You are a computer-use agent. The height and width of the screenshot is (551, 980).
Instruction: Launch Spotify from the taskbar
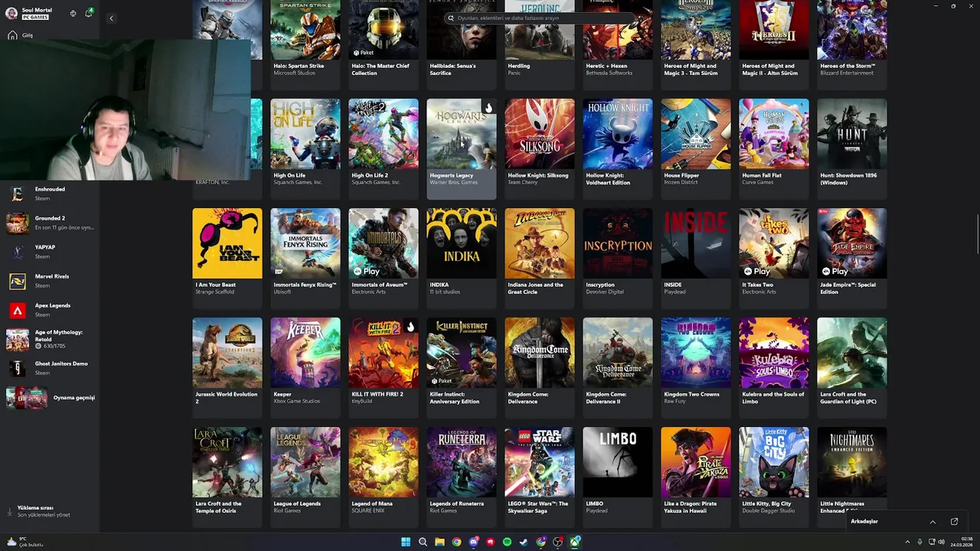coord(507,542)
